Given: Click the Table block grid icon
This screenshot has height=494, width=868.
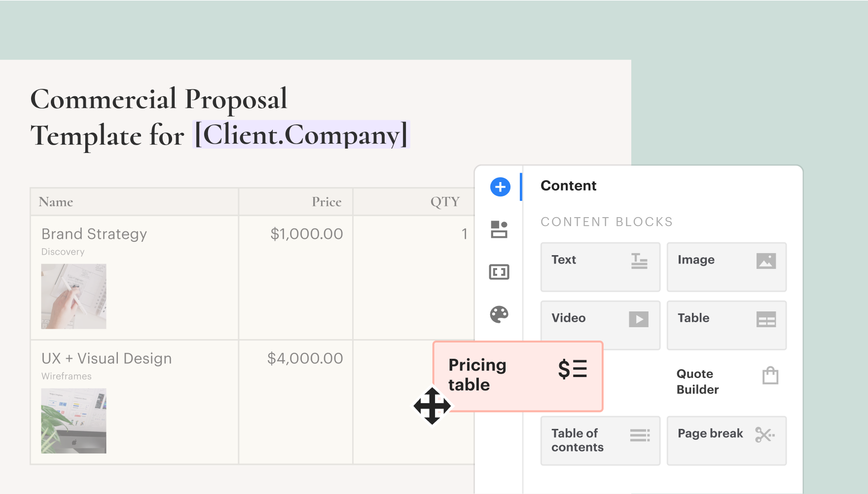Looking at the screenshot, I should coord(766,320).
